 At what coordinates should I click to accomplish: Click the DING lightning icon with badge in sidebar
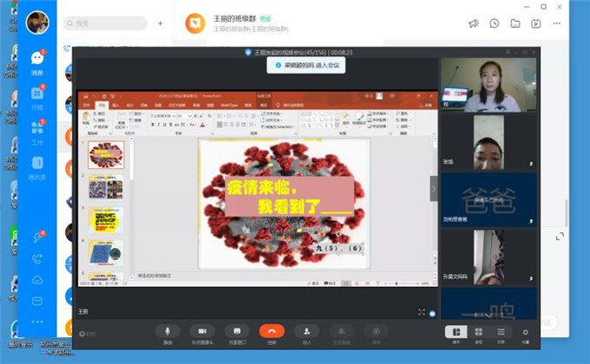click(x=37, y=237)
